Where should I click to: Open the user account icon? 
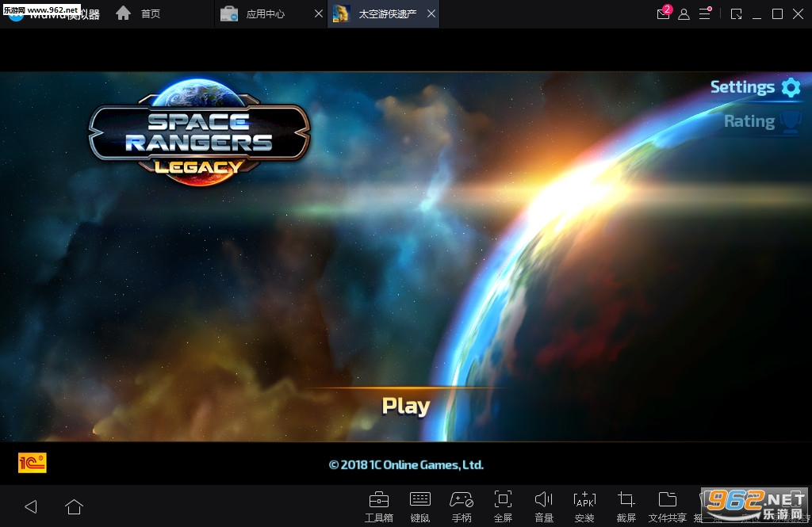pos(684,14)
